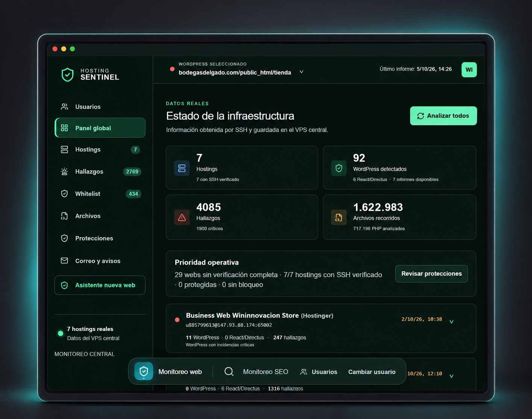The width and height of the screenshot is (532, 419).
Task: Launch Asistente nueva web
Action: 100,285
